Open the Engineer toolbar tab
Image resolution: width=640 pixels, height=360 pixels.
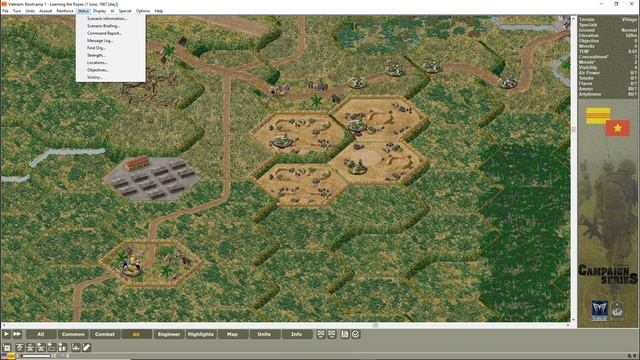169,334
